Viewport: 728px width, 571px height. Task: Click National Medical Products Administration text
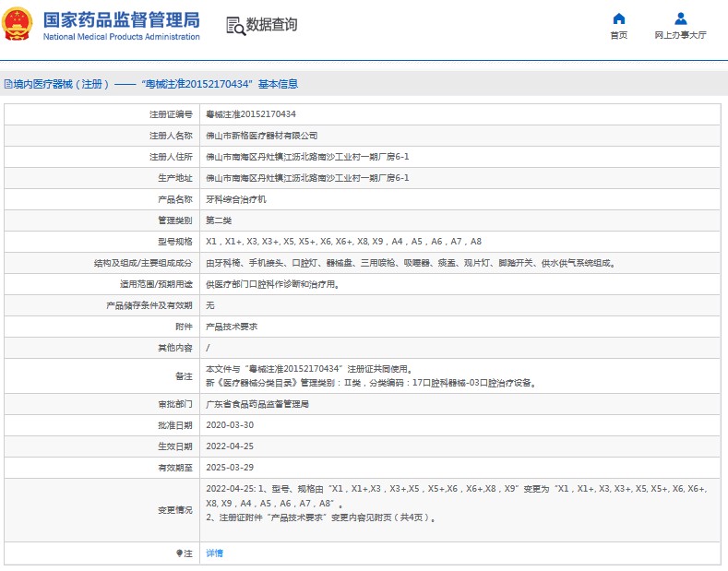[122, 37]
